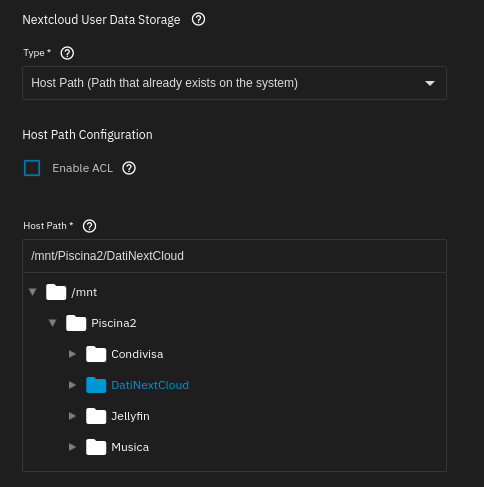The width and height of the screenshot is (484, 487).
Task: Click the Condivisa folder icon
Action: point(96,354)
